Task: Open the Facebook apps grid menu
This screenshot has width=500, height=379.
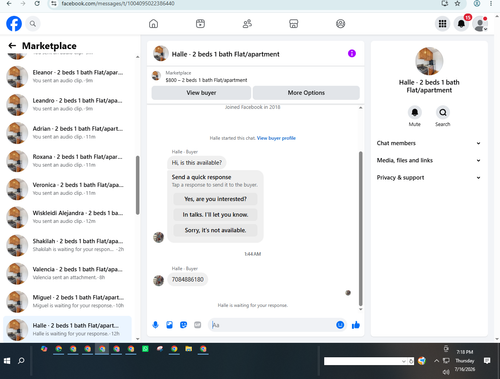Action: click(442, 24)
